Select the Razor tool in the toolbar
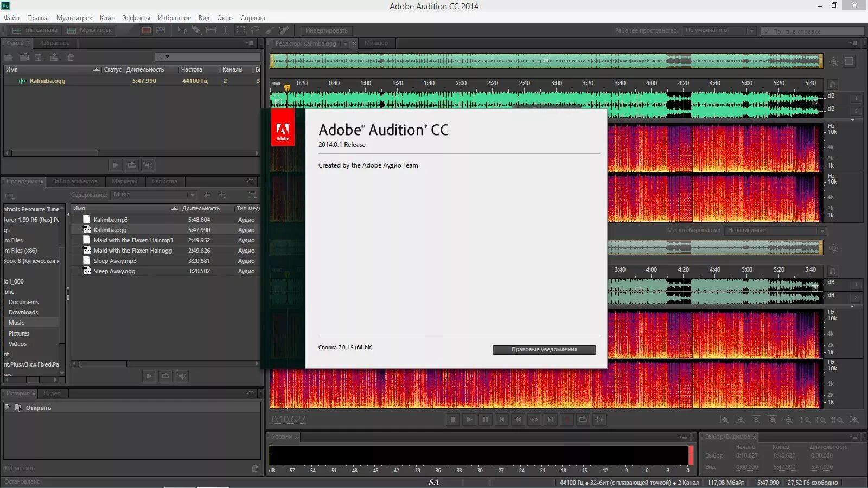The image size is (868, 488). (196, 30)
